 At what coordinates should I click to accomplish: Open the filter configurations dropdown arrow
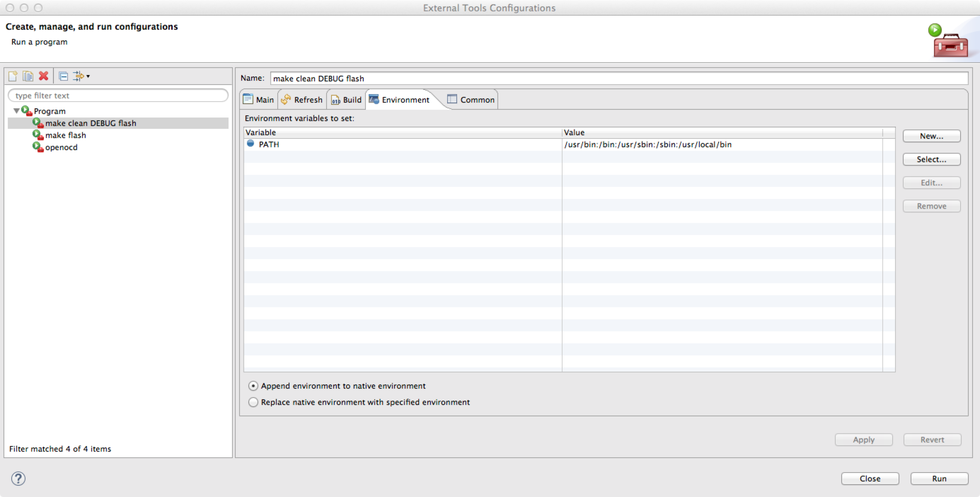tap(88, 76)
